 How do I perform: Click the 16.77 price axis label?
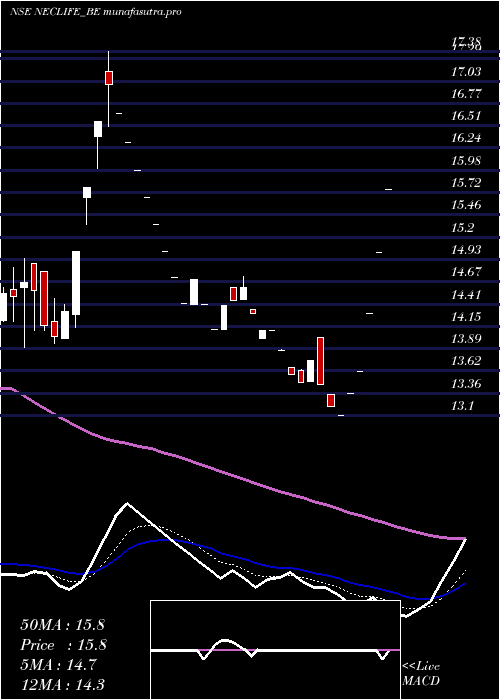(467, 93)
